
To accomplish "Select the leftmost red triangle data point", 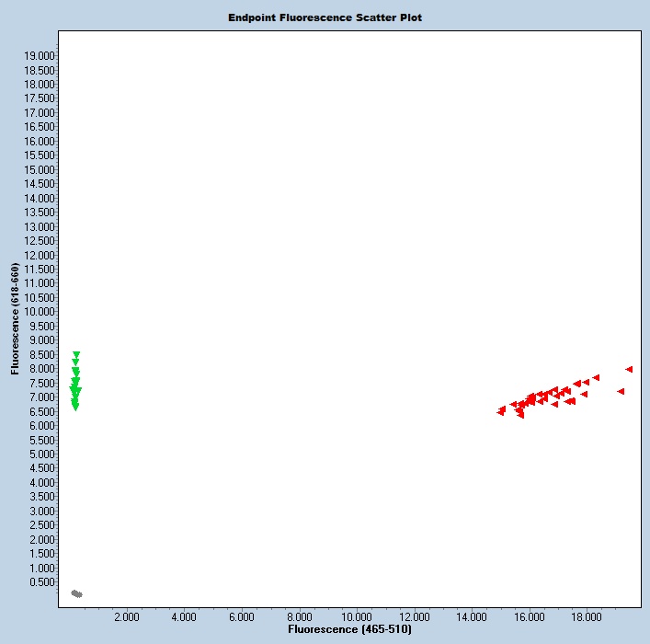I will [500, 412].
